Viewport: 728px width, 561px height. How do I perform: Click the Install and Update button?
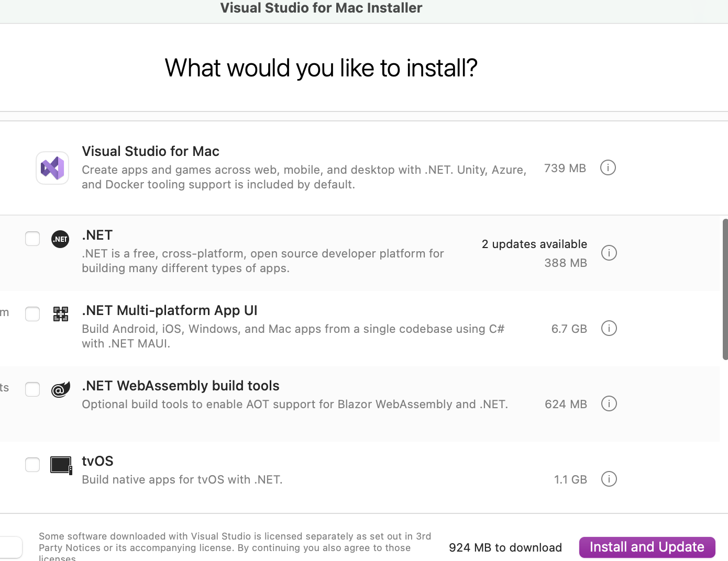point(647,547)
